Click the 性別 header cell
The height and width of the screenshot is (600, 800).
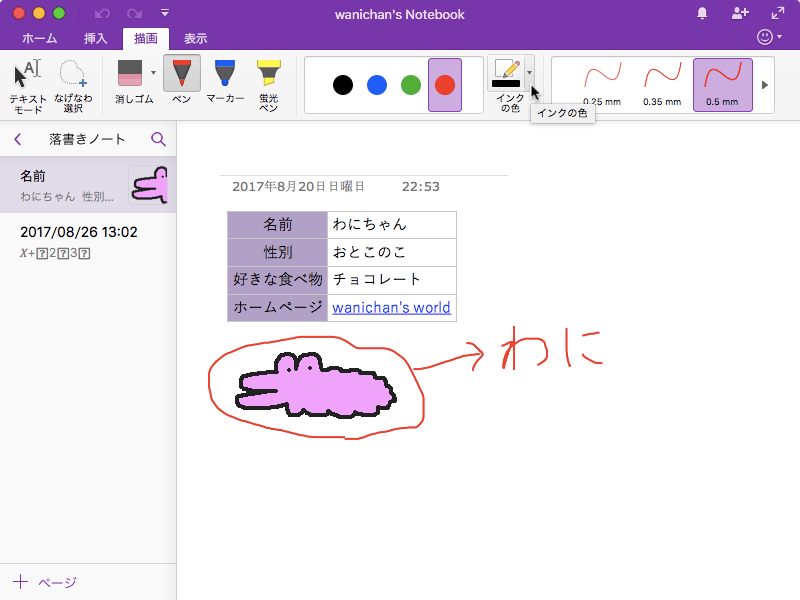pos(277,253)
